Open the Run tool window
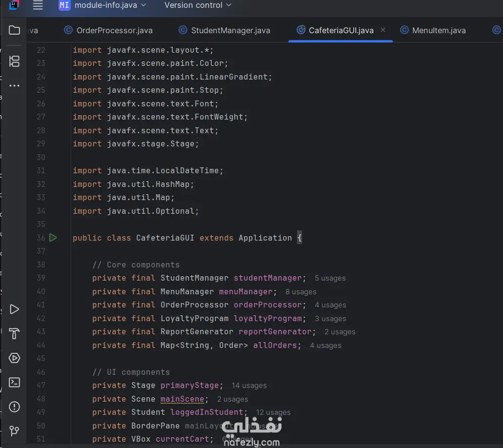This screenshot has width=503, height=448. point(14,309)
